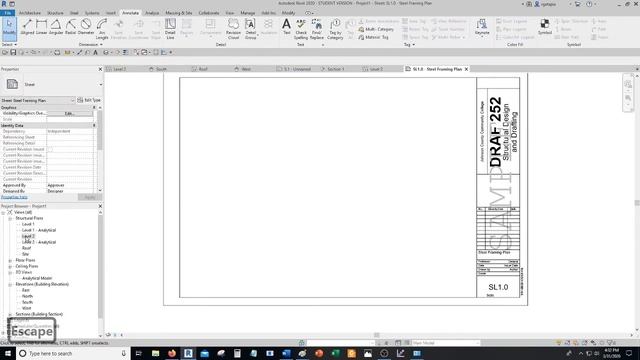
Task: Click the Approved By value field
Action: click(70, 185)
